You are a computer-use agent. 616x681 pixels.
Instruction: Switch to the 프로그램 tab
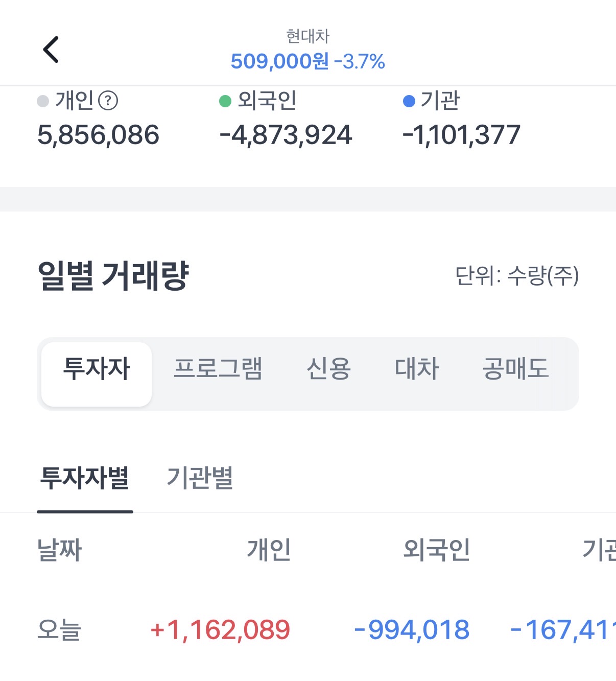click(218, 369)
